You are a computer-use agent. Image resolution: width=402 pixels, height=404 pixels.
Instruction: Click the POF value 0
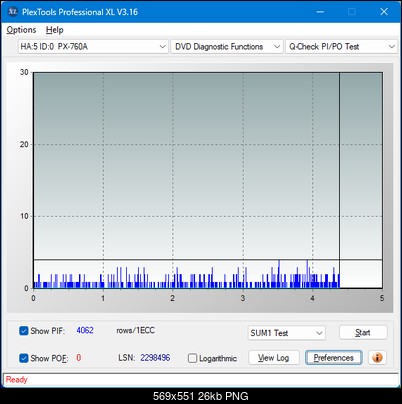[79, 358]
